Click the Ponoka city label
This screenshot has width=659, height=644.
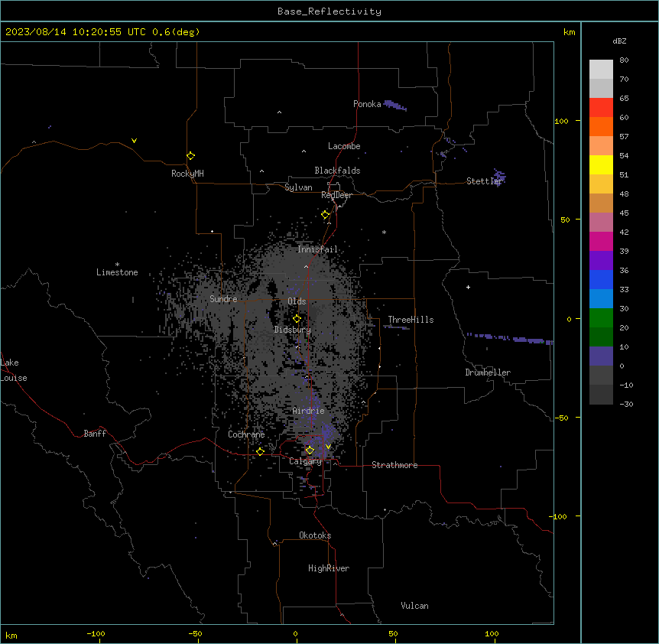pyautogui.click(x=367, y=104)
